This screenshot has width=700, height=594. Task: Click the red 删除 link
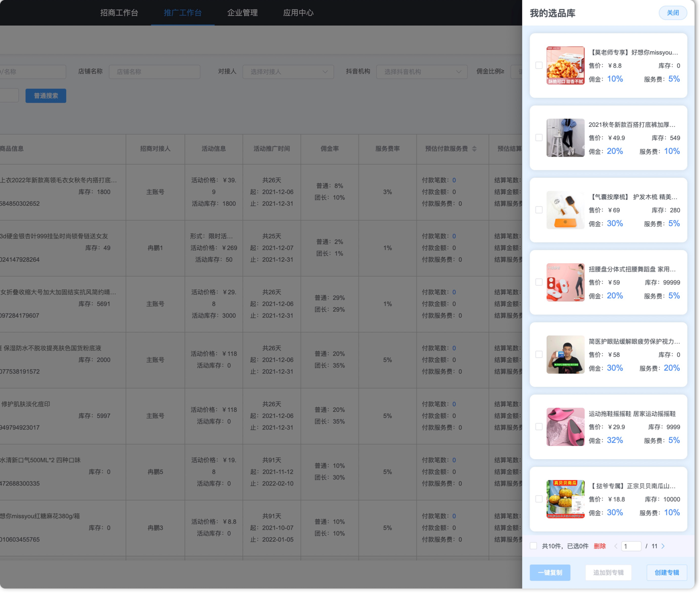(x=599, y=546)
